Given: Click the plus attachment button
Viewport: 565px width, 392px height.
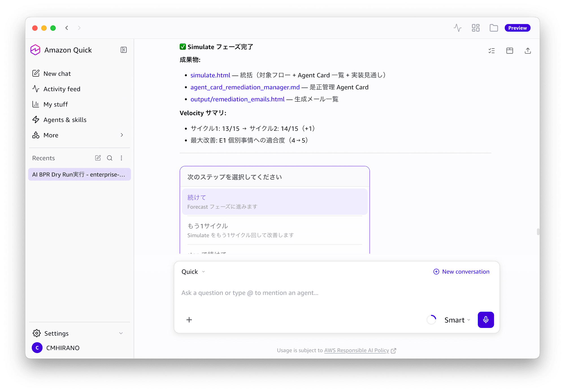Looking at the screenshot, I should (189, 320).
